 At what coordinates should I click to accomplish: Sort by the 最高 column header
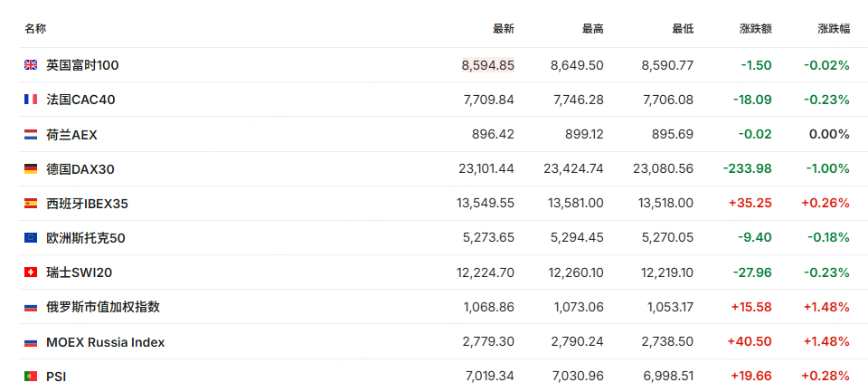(x=593, y=29)
